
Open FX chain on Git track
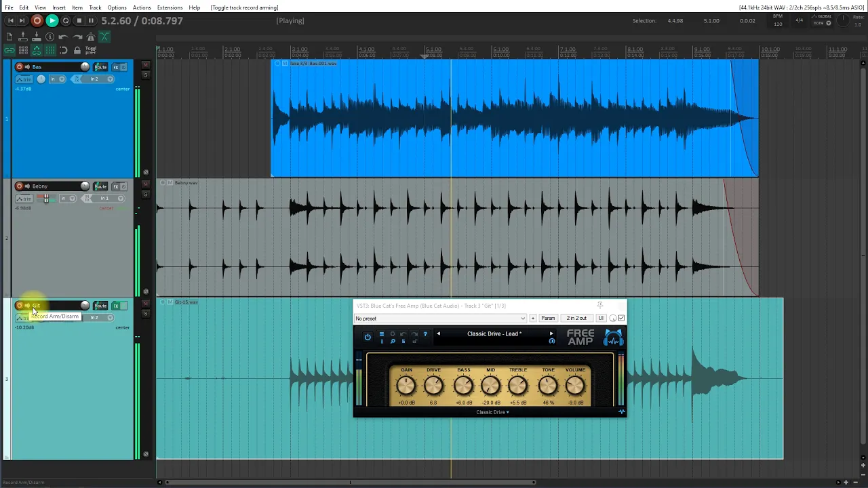116,306
